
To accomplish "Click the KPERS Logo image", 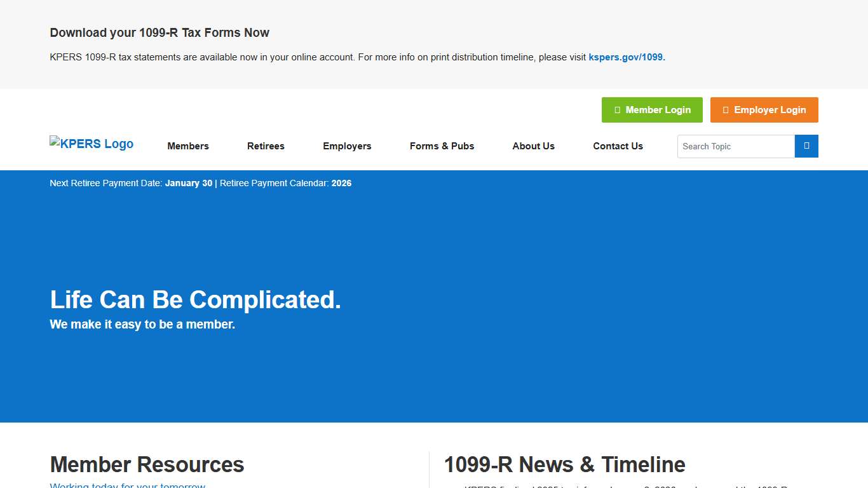I will (92, 144).
